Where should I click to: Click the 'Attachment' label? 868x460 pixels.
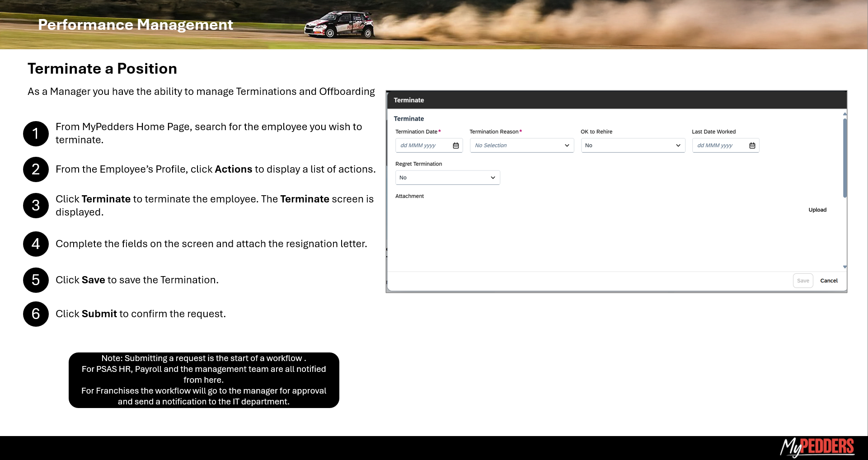pos(409,196)
